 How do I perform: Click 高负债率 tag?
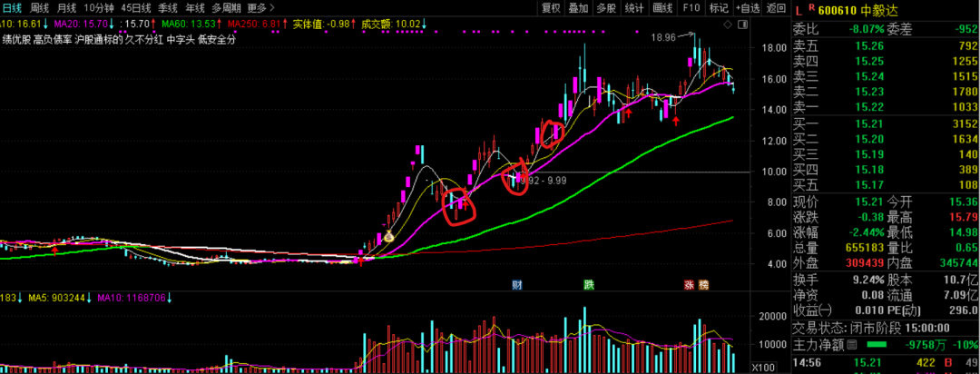pyautogui.click(x=54, y=39)
